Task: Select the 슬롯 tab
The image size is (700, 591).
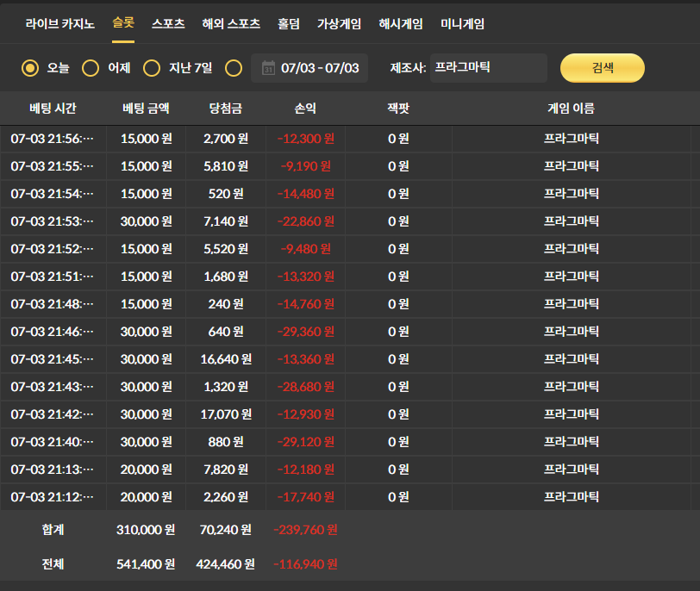Action: click(x=123, y=22)
